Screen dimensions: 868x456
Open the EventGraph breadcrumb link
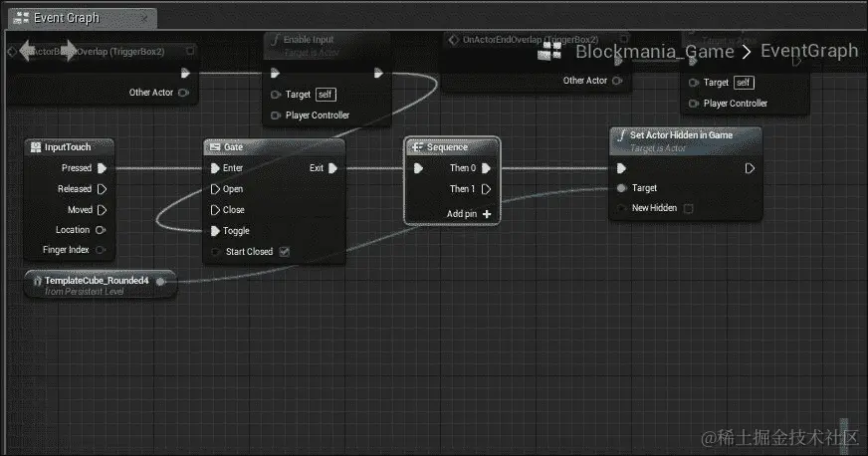(808, 51)
